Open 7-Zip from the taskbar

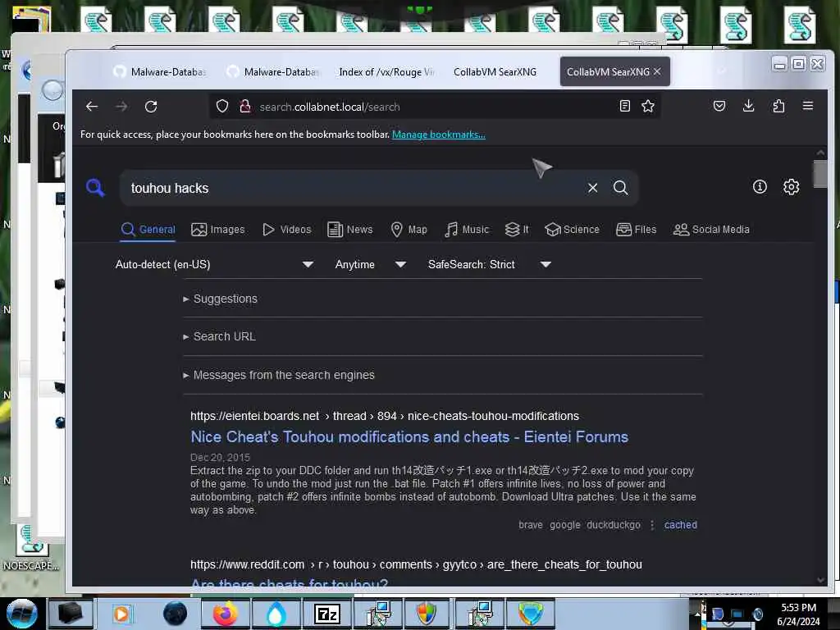pyautogui.click(x=326, y=614)
